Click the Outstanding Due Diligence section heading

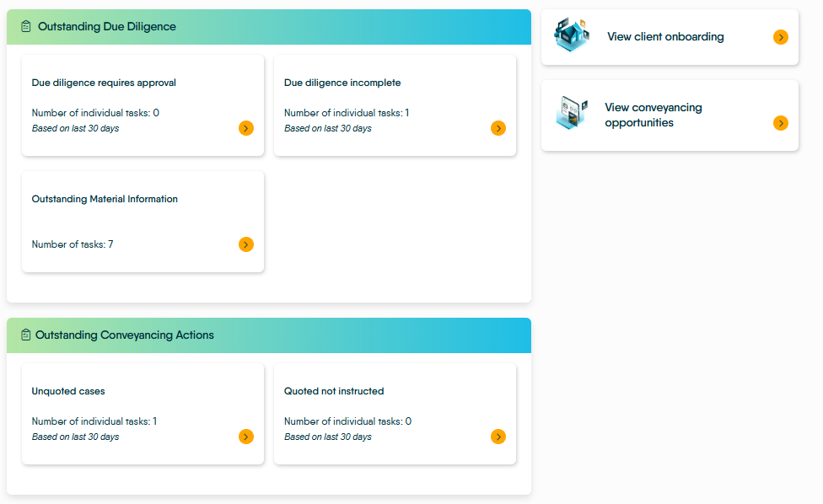(x=106, y=27)
